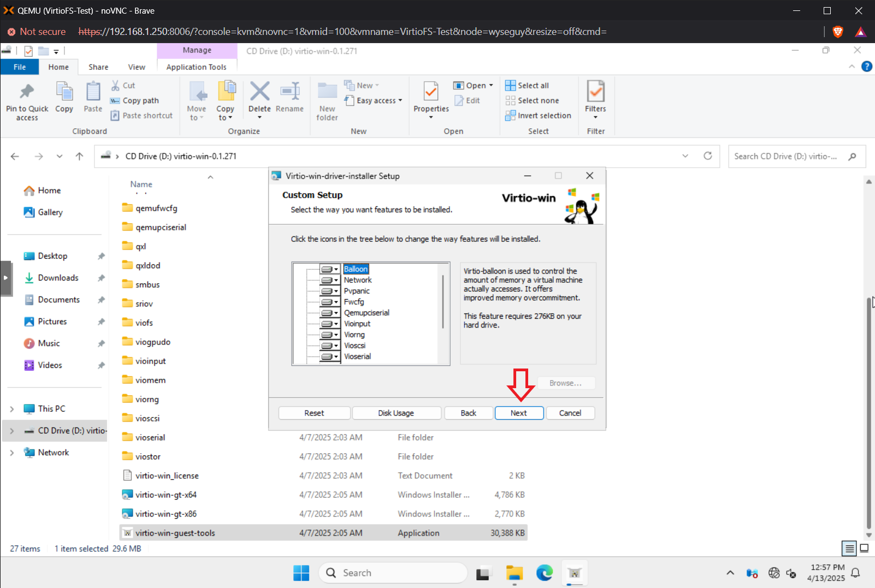Click Invert selection in ribbon

point(538,116)
